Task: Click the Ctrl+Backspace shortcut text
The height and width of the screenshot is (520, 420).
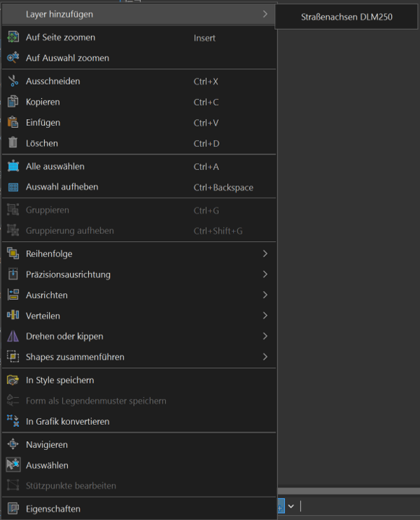Action: (224, 187)
